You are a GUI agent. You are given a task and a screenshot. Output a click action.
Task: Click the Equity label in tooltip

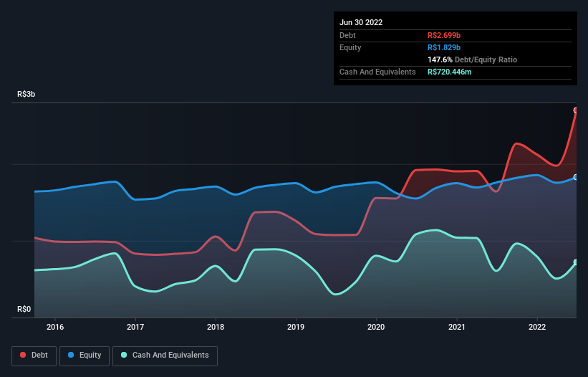350,47
